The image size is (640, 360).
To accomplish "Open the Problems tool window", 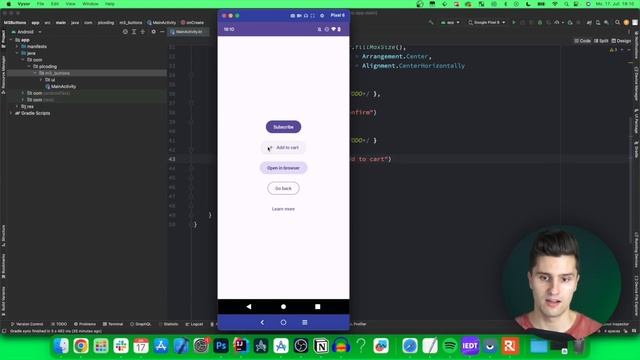I will 85,324.
